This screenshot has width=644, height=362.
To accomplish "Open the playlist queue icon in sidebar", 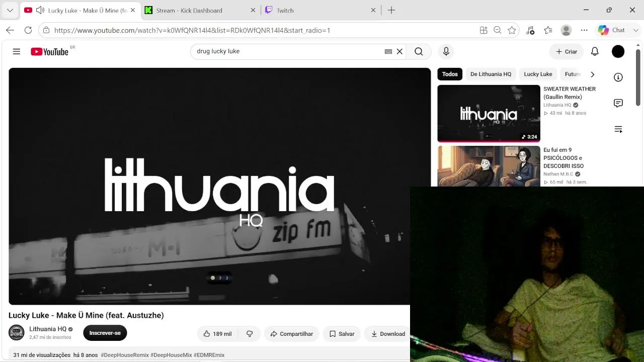I will coord(618,129).
